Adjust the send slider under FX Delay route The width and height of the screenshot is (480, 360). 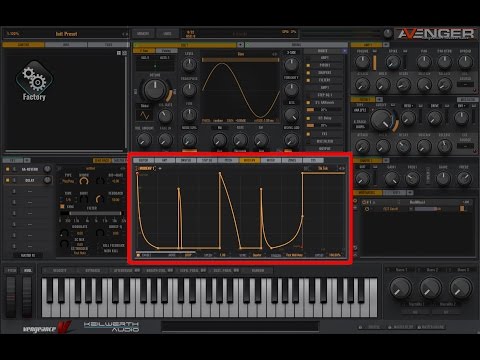(324, 126)
